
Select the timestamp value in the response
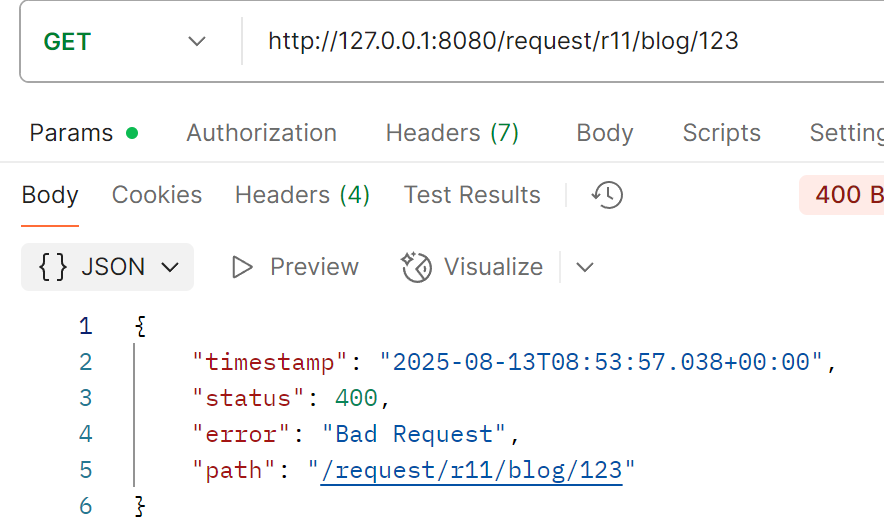point(601,362)
